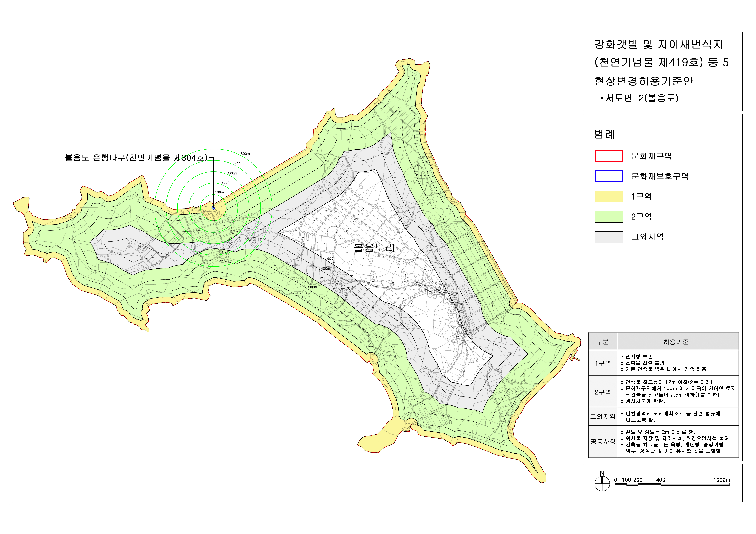Click the 허용기준 table header cell

coord(676,342)
